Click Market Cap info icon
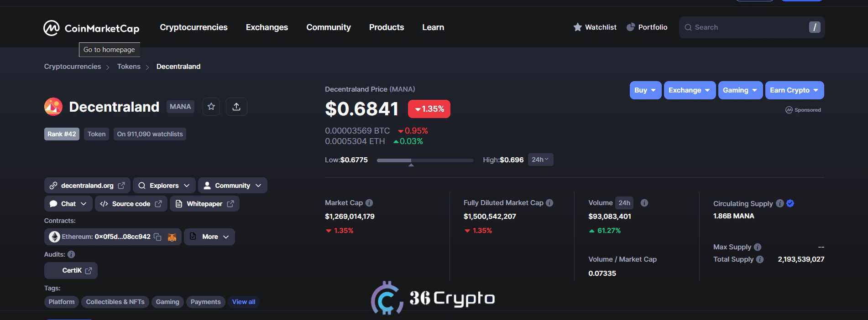The width and height of the screenshot is (868, 320). coord(369,203)
